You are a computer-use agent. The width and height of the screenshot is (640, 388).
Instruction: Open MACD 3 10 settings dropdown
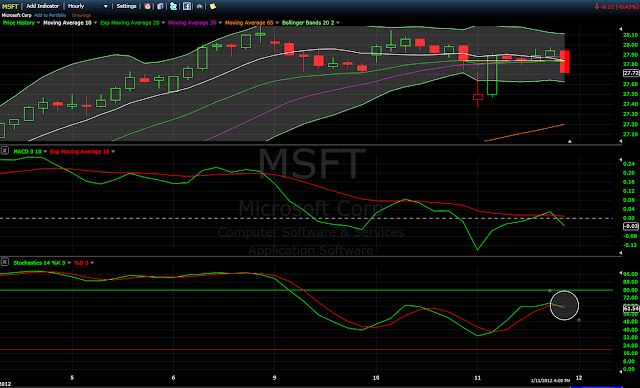[45, 152]
